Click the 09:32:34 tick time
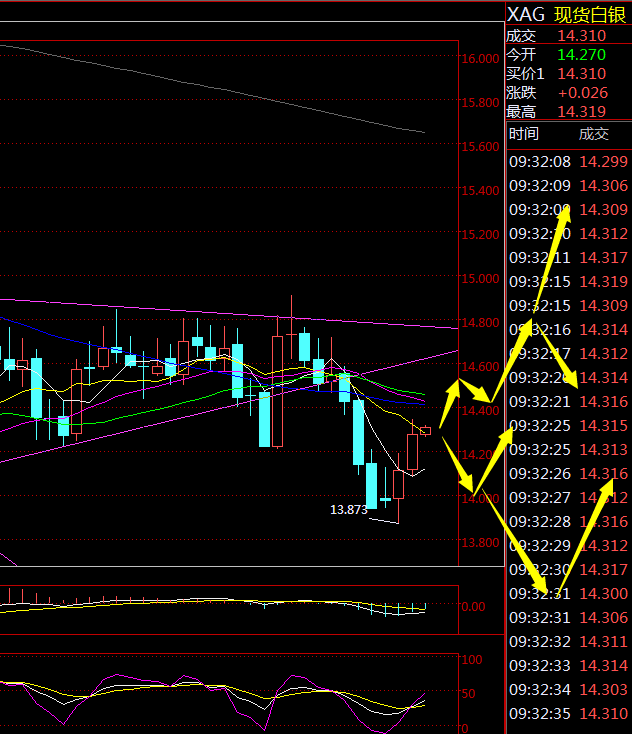Viewport: 632px width, 734px height. pos(540,690)
